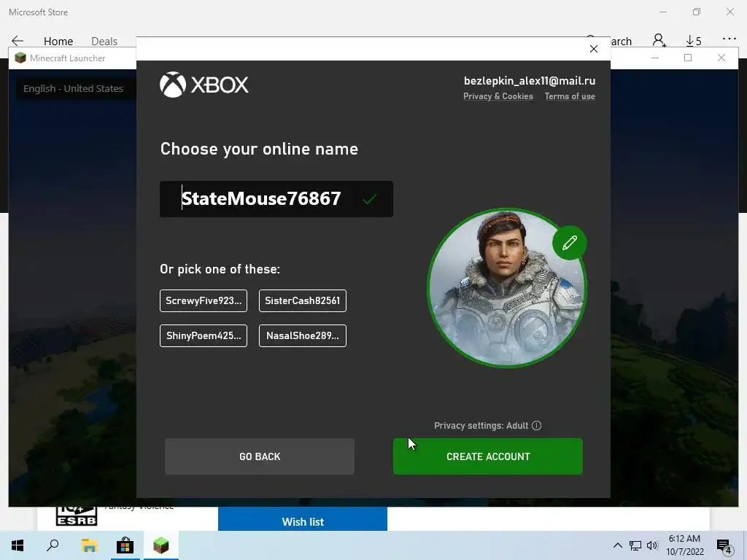Open the taskbar clock and date
This screenshot has height=560, width=747.
tap(684, 545)
